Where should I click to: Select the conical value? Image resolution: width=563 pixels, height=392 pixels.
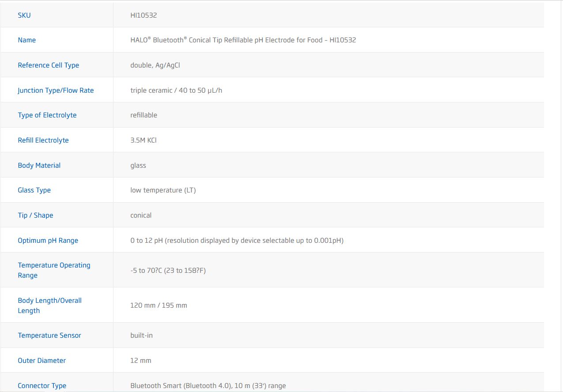tap(141, 215)
